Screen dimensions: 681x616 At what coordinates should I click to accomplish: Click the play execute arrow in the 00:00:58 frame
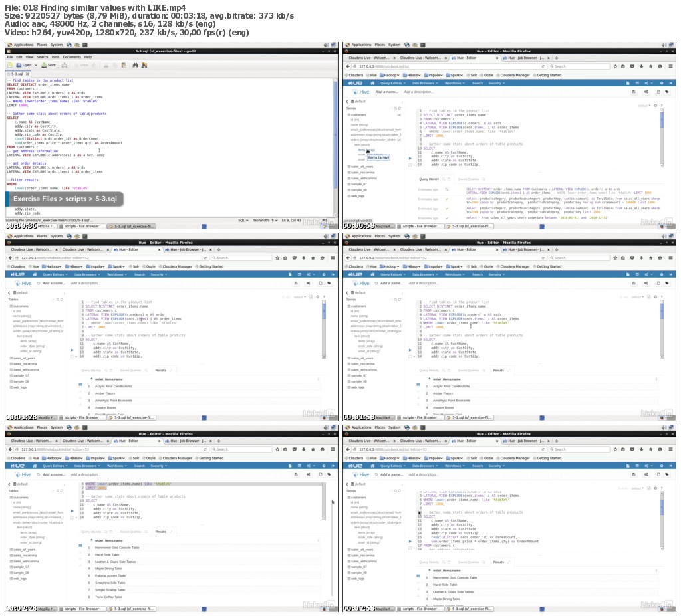coord(410,158)
